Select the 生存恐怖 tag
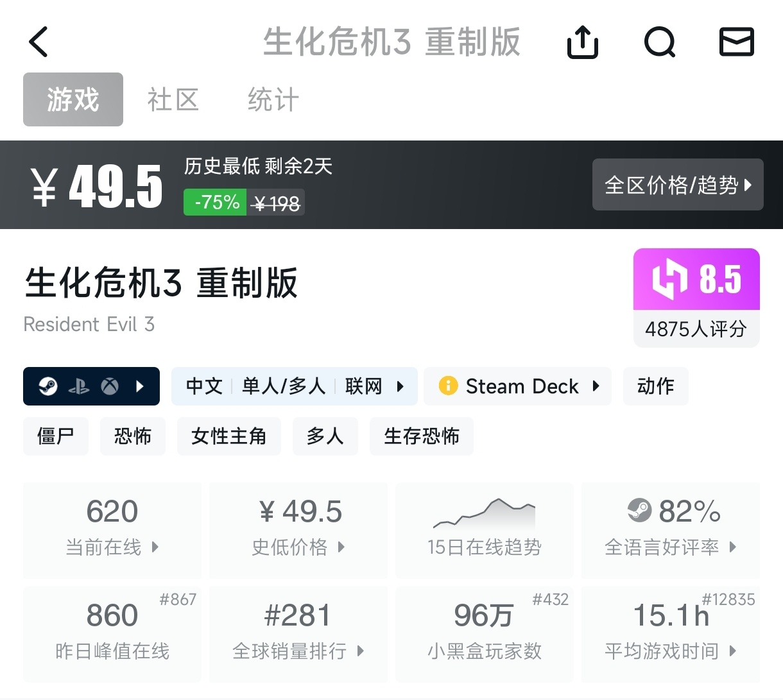The height and width of the screenshot is (700, 783). point(422,436)
